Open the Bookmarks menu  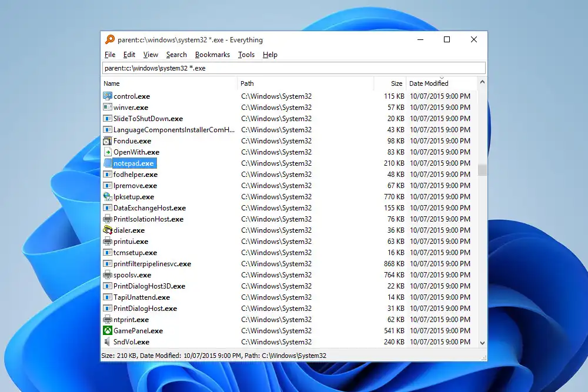(212, 55)
